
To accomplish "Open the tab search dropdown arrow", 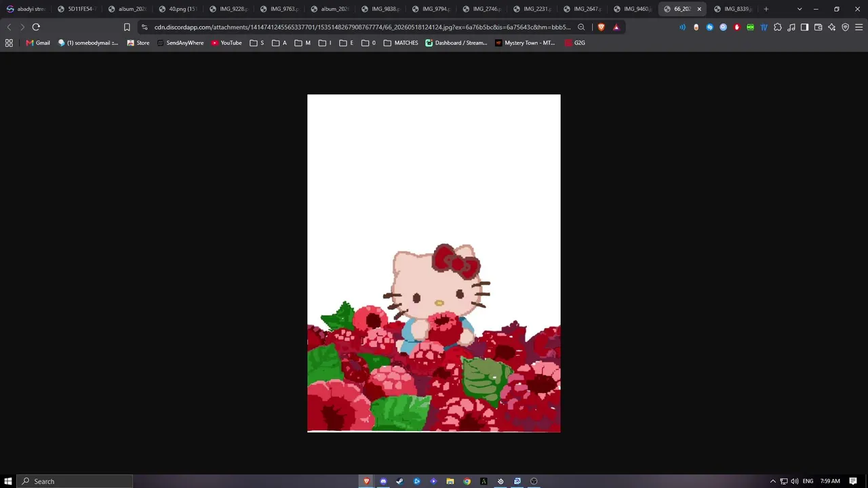I will [800, 9].
